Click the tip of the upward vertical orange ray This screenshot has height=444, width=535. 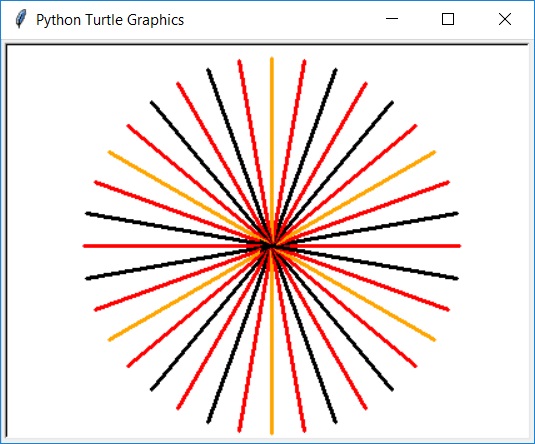coord(272,59)
